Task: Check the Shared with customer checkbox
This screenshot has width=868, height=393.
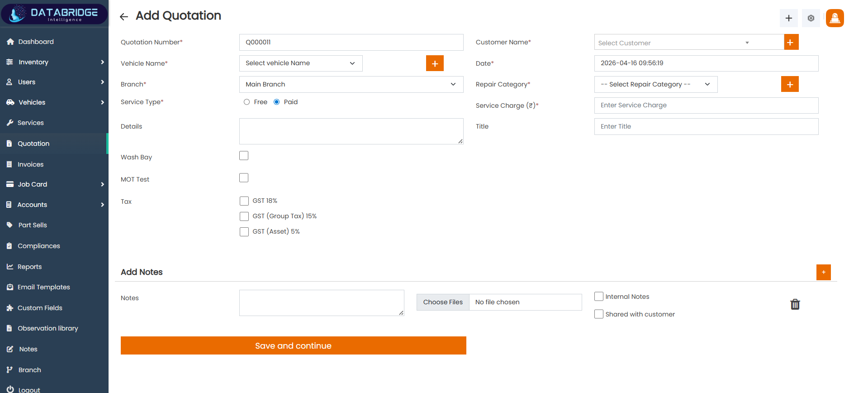Action: (x=599, y=314)
